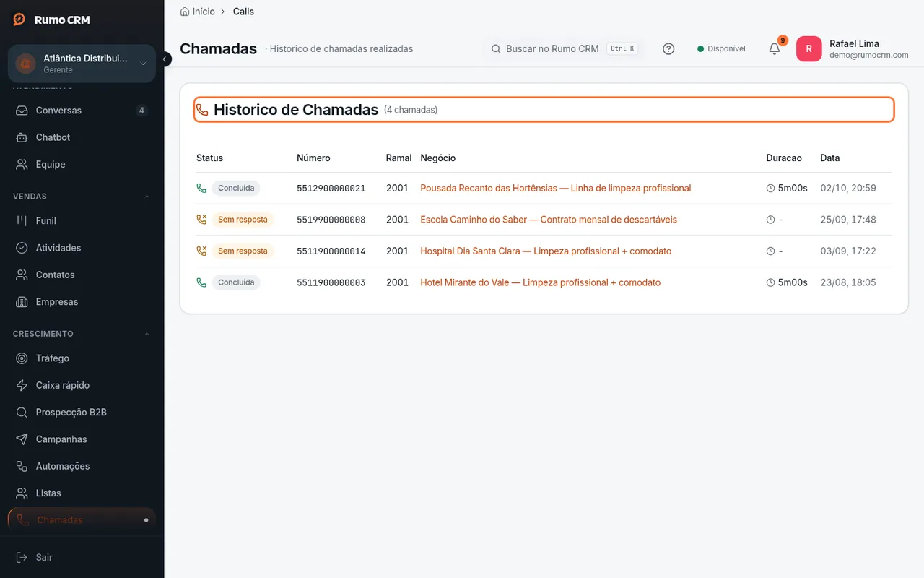Viewport: 924px width, 578px height.
Task: Collapse the sidebar with the arrow handle
Action: (x=165, y=59)
